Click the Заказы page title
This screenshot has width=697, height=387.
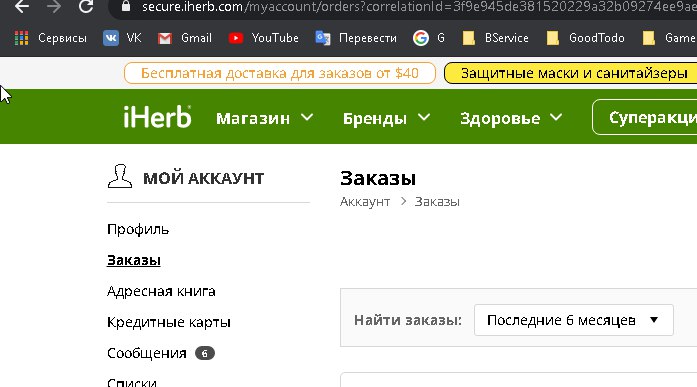pos(378,179)
